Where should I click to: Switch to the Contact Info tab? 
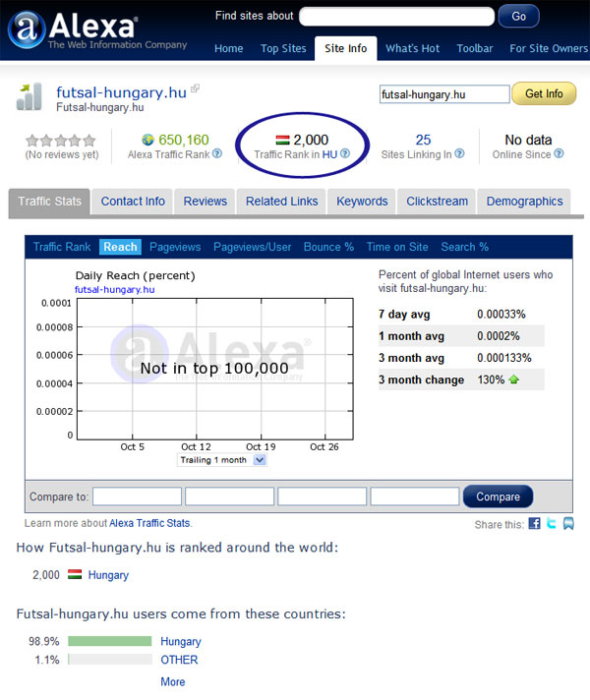coord(133,202)
